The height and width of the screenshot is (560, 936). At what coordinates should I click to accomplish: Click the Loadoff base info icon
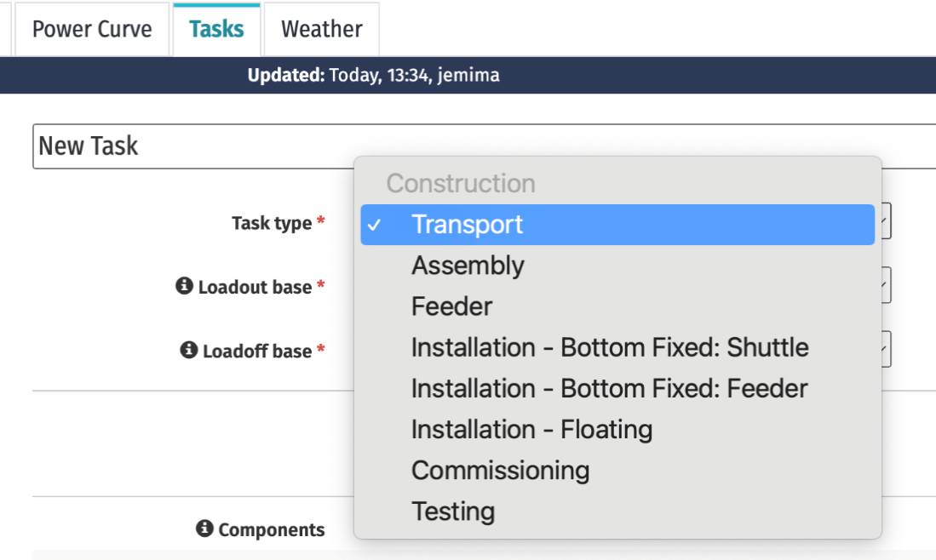[x=188, y=350]
